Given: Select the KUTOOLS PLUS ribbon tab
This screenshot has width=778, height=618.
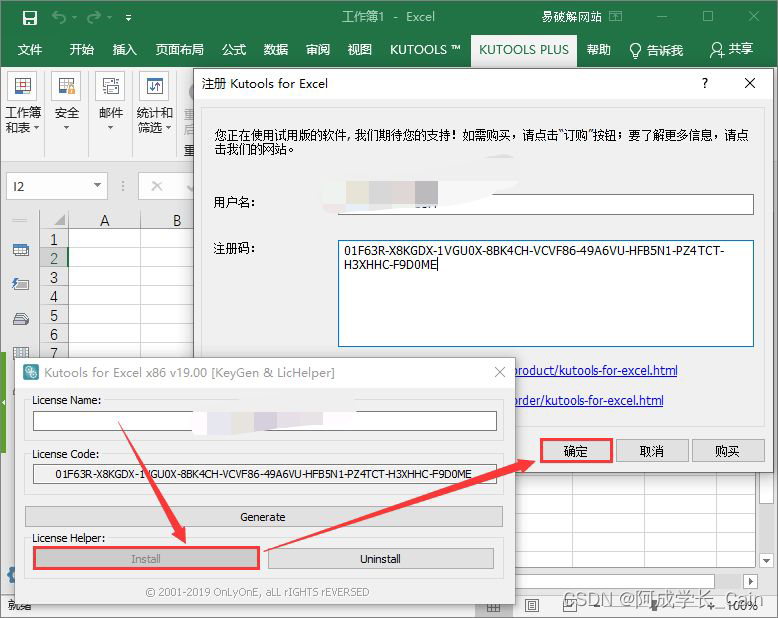Looking at the screenshot, I should click(524, 50).
